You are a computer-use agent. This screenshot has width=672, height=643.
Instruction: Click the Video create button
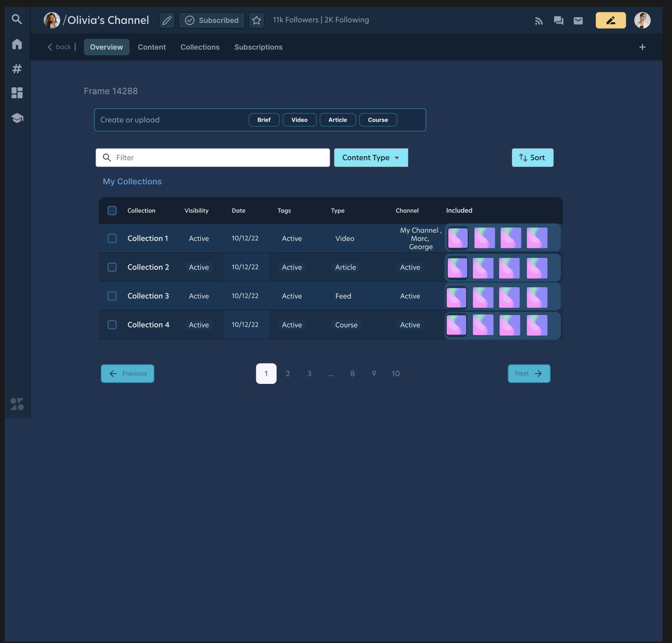[299, 120]
